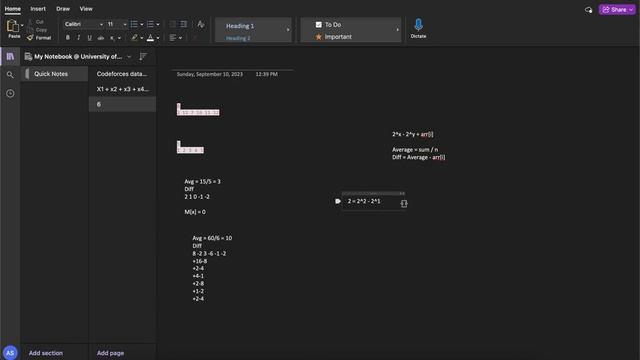This screenshot has height=360, width=640.
Task: Click the Copy command
Action: tap(38, 30)
